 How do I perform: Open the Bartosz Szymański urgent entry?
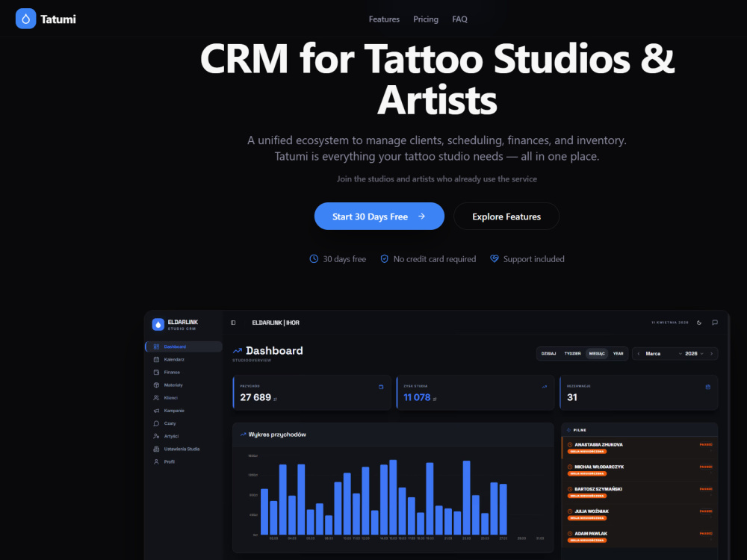pyautogui.click(x=639, y=492)
